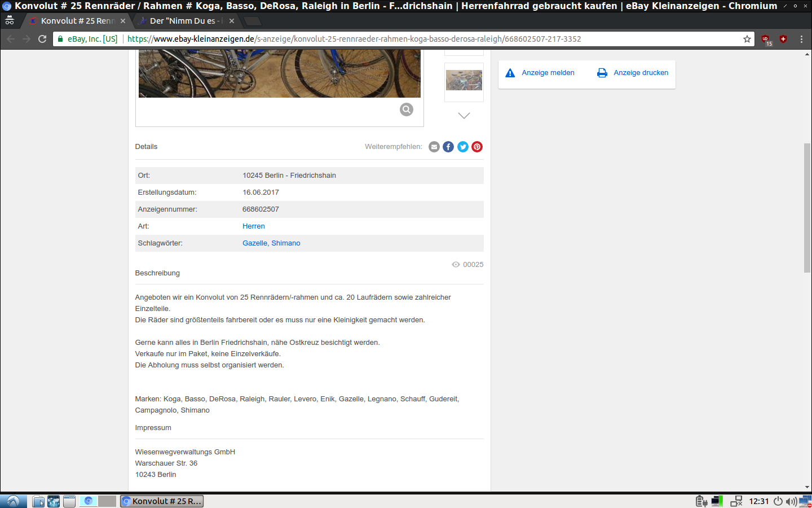Open network connection tray icon
This screenshot has width=812, height=508.
736,501
